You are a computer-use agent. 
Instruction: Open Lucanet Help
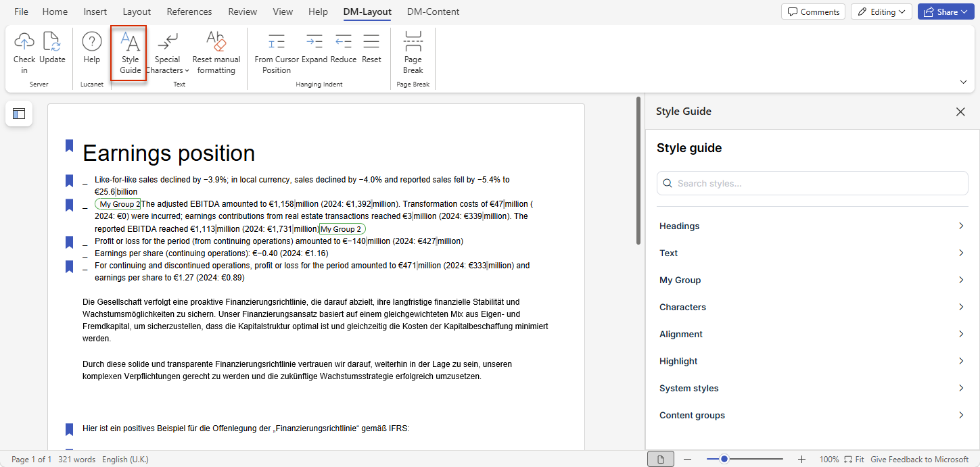click(91, 49)
